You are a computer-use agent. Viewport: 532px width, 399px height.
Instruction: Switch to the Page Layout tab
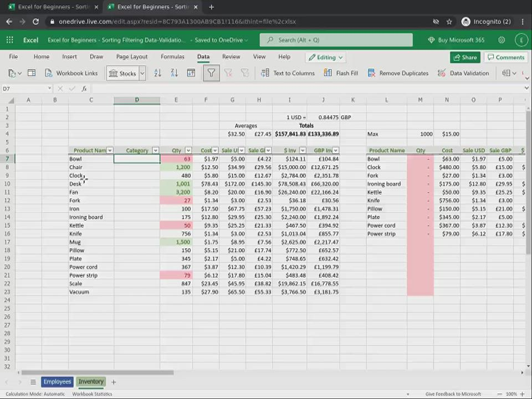[x=132, y=57]
